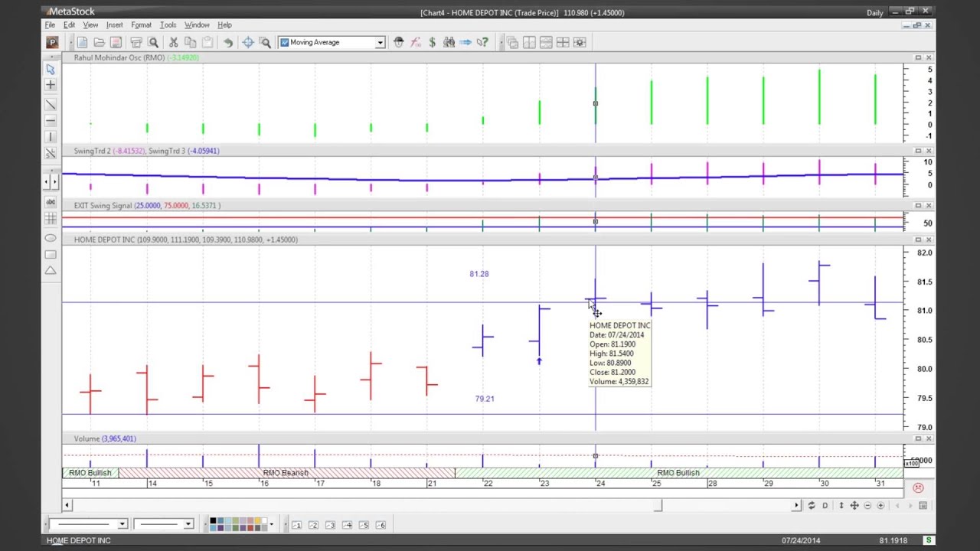This screenshot has height=551, width=980.
Task: Select the crosshair plus tool
Action: coord(51,85)
